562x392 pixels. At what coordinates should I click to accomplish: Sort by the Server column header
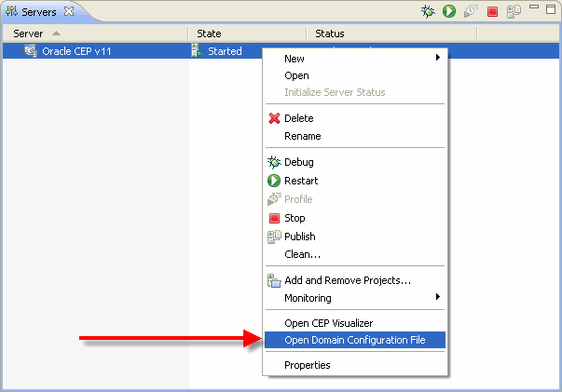(x=95, y=34)
